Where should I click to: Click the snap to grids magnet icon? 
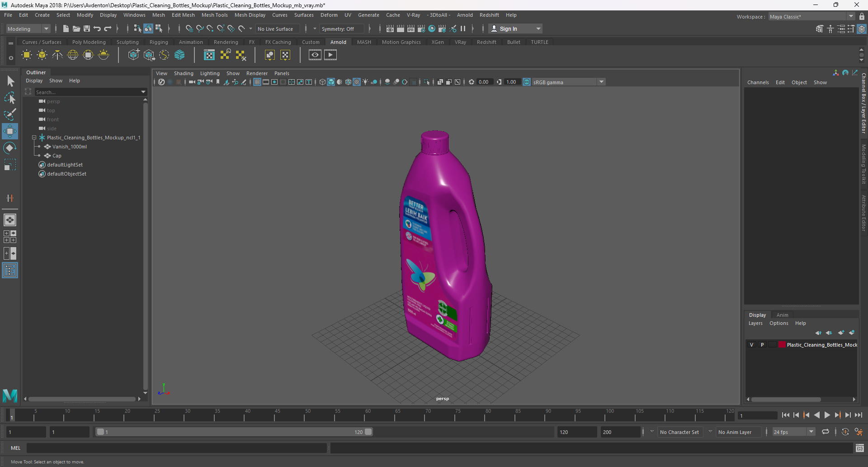[x=189, y=29]
